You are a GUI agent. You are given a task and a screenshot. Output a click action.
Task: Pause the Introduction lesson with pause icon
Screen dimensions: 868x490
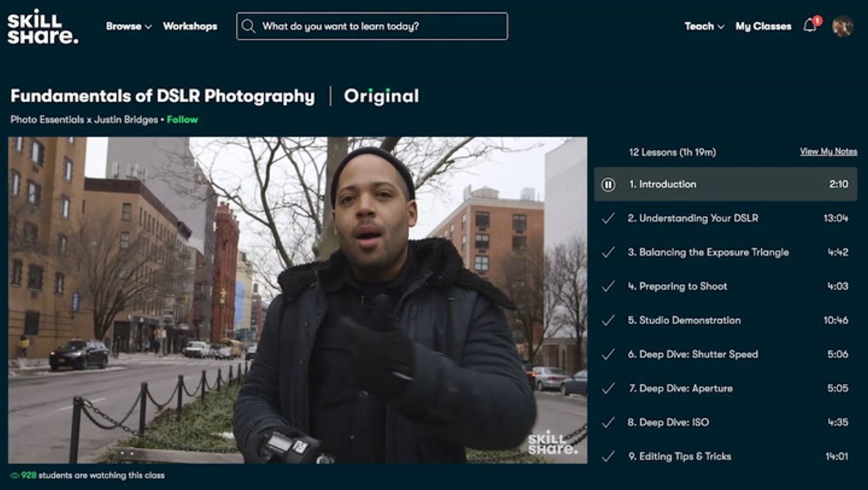coord(608,184)
